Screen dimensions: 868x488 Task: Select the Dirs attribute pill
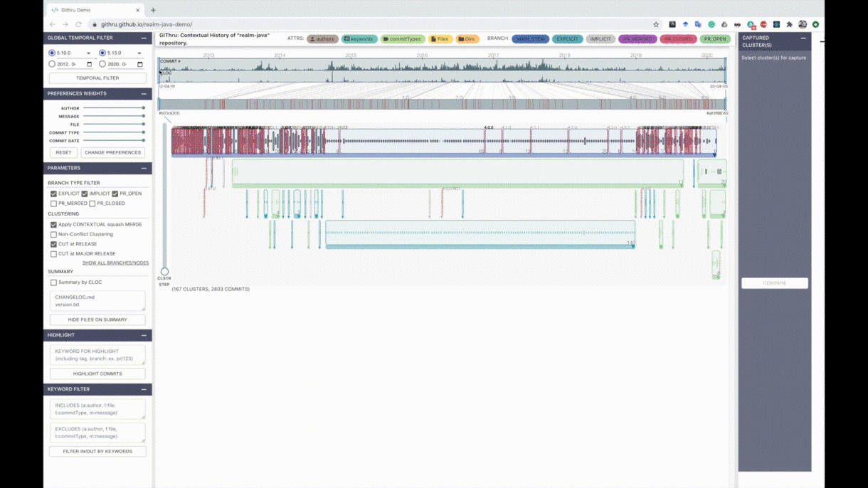coord(467,39)
